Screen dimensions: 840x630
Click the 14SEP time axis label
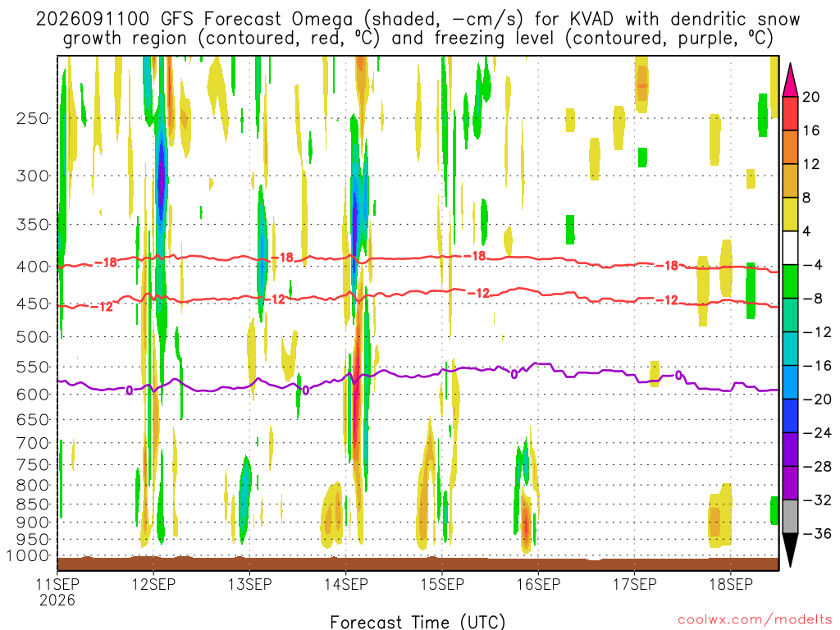[x=346, y=584]
